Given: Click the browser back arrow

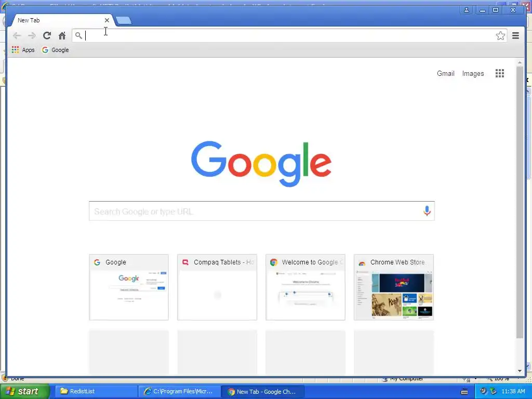Looking at the screenshot, I should 17,36.
